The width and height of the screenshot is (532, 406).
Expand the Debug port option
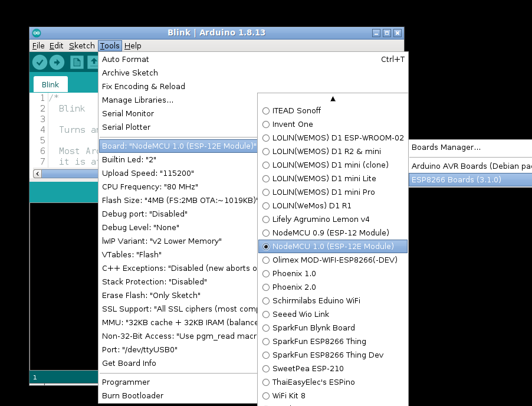coord(179,214)
